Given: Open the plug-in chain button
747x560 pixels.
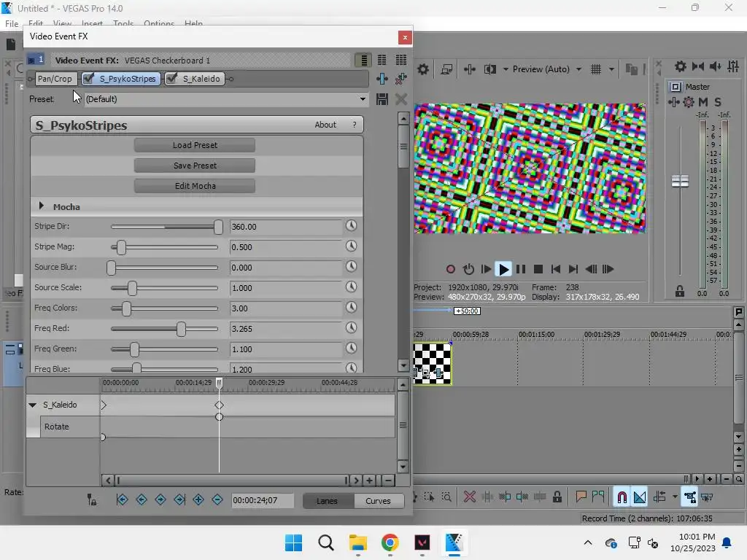Looking at the screenshot, I should (382, 79).
